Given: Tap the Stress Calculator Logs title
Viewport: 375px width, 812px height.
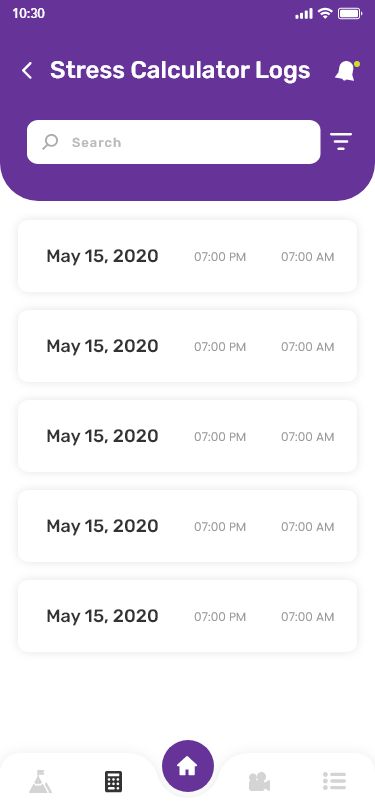Looking at the screenshot, I should 180,70.
